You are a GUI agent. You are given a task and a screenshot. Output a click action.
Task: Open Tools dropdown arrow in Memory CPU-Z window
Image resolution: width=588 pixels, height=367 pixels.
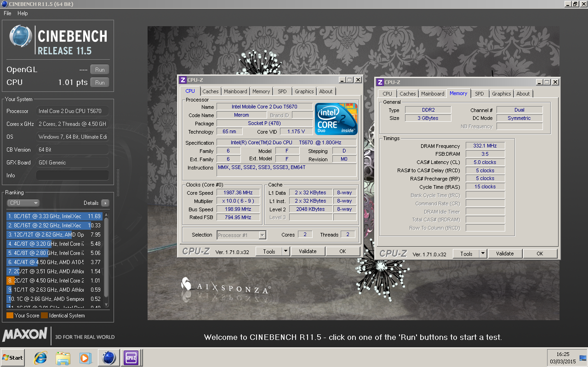coord(483,254)
